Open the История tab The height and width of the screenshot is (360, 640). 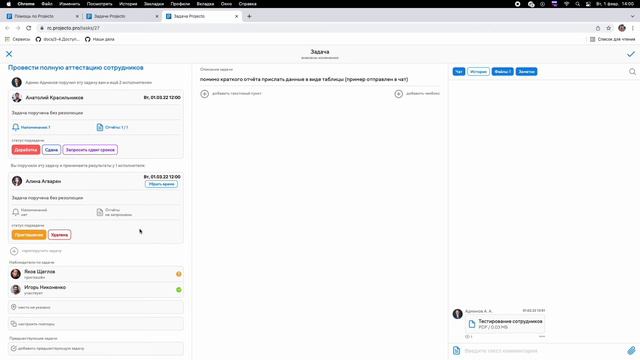tap(478, 71)
